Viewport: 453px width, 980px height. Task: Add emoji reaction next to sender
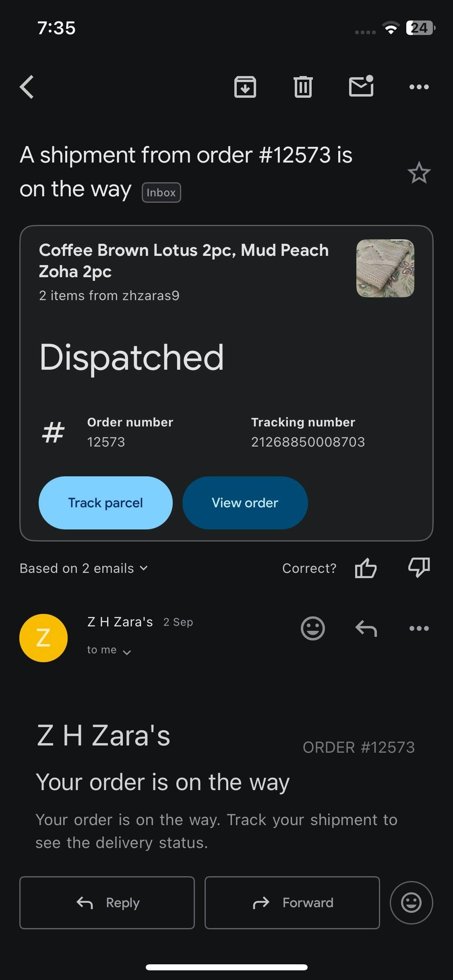click(313, 628)
